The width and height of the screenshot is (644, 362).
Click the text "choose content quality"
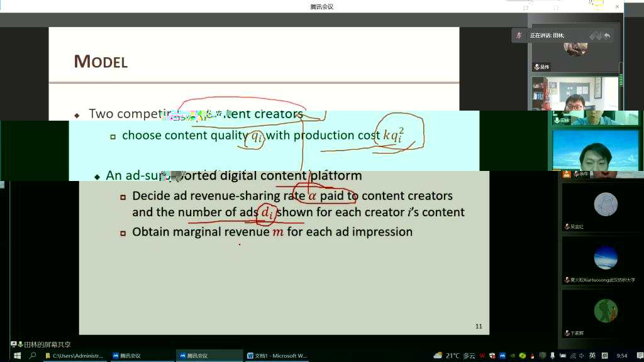click(185, 136)
